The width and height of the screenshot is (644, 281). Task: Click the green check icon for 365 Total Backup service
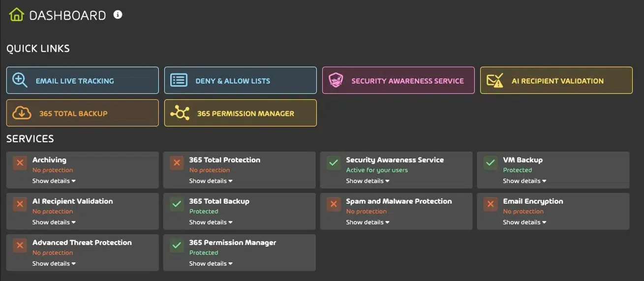(177, 204)
